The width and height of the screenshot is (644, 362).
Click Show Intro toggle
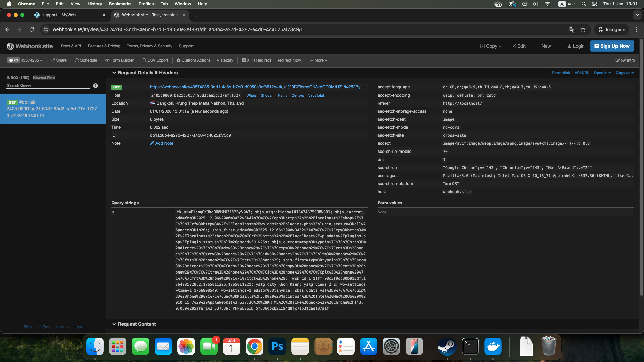pyautogui.click(x=625, y=60)
